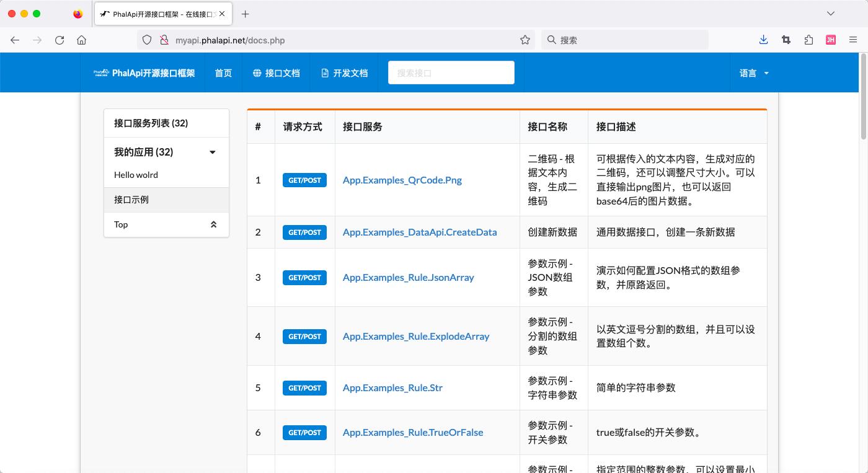Close the PhalApi tab
Viewport: 868px width, 473px height.
click(223, 14)
